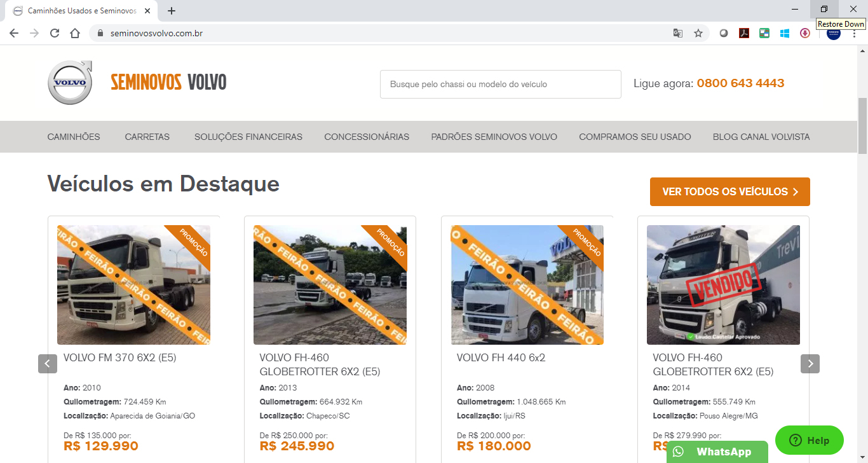Open the CONCESSIONÁRIAS menu item
Image resolution: width=868 pixels, height=463 pixels.
click(367, 137)
